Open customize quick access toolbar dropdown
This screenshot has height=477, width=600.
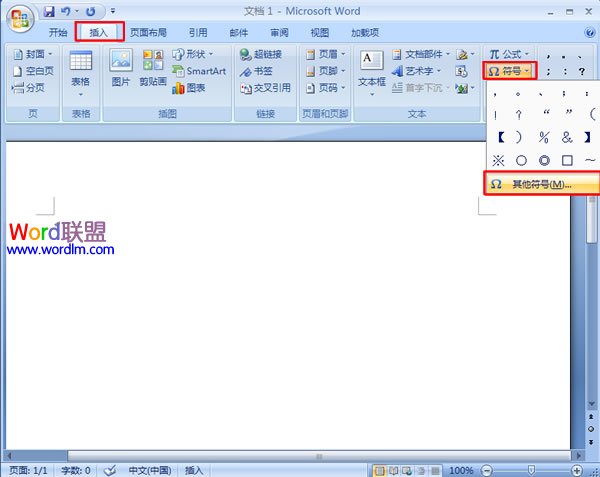(x=113, y=11)
